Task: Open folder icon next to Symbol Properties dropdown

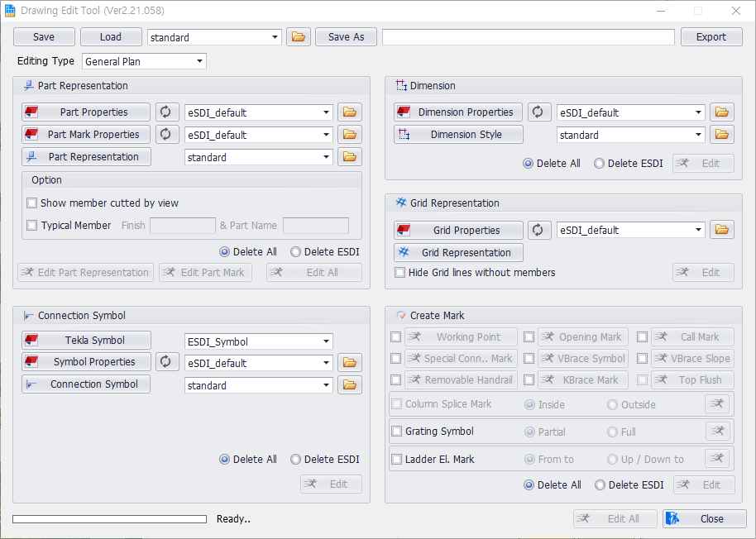Action: click(x=350, y=363)
